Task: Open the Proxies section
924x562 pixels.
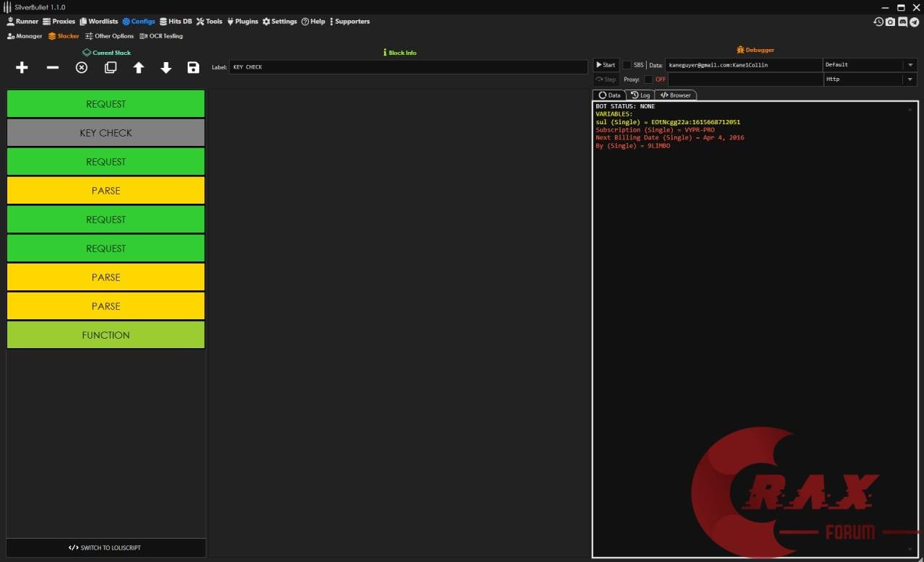Action: pos(59,22)
